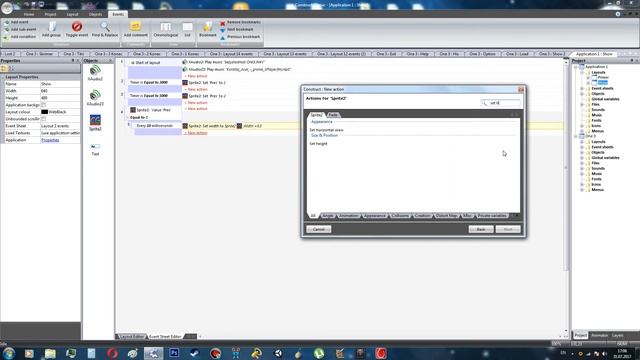Open the Project ribbon tab

[x=50, y=14]
